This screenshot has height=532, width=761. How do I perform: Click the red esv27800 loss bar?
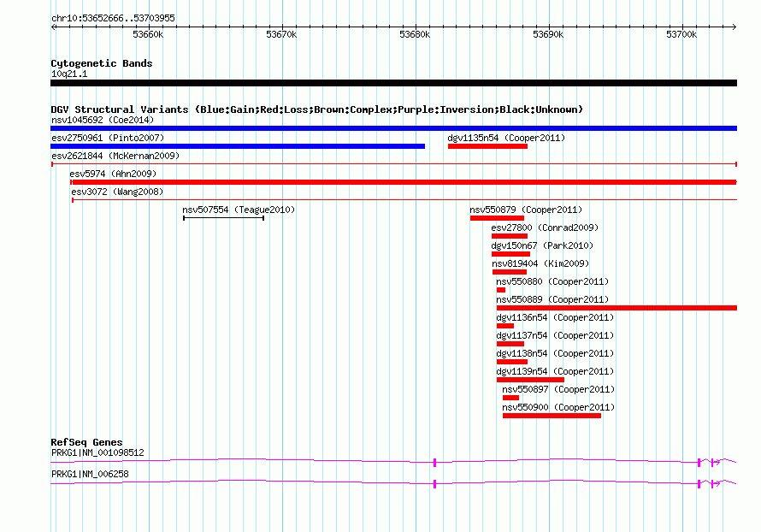pos(510,236)
